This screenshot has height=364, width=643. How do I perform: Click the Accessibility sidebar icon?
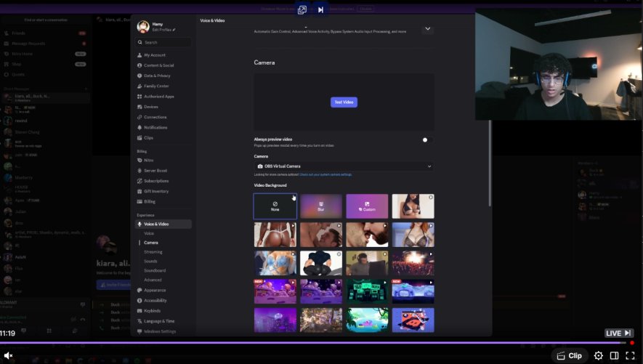pyautogui.click(x=139, y=301)
